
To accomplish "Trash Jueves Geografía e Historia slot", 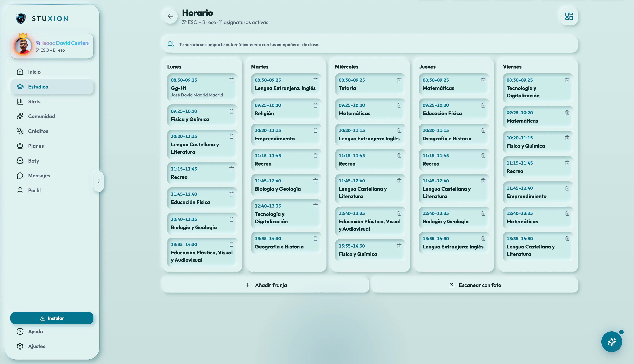I will coord(483,131).
